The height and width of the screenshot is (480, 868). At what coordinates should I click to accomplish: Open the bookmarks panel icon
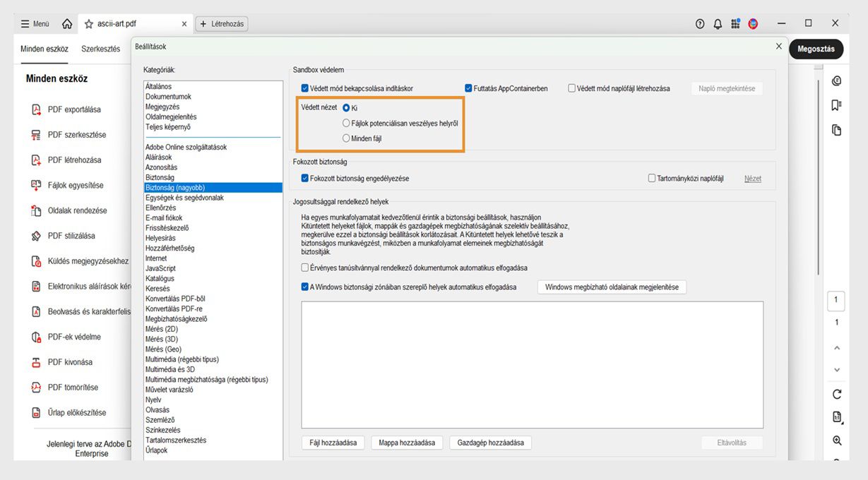click(x=836, y=105)
